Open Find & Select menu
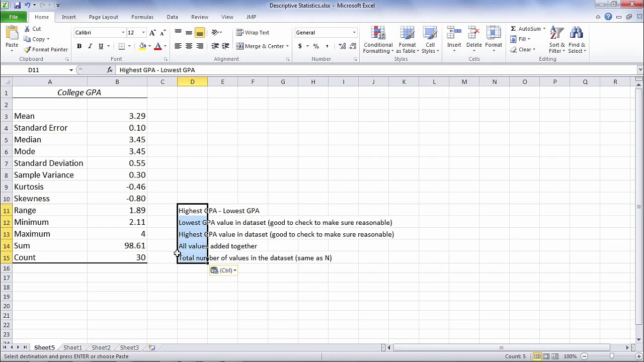The width and height of the screenshot is (644, 362). click(577, 40)
